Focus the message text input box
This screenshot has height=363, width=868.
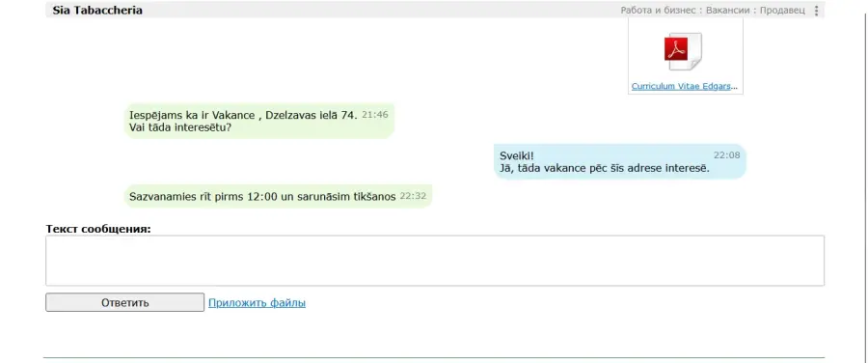click(435, 261)
